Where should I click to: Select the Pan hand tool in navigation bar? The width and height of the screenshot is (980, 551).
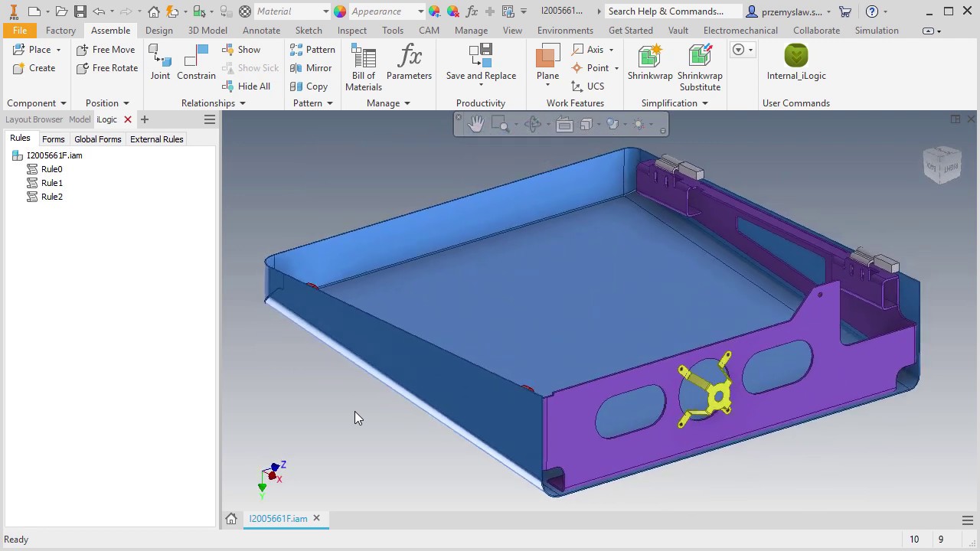(x=475, y=124)
